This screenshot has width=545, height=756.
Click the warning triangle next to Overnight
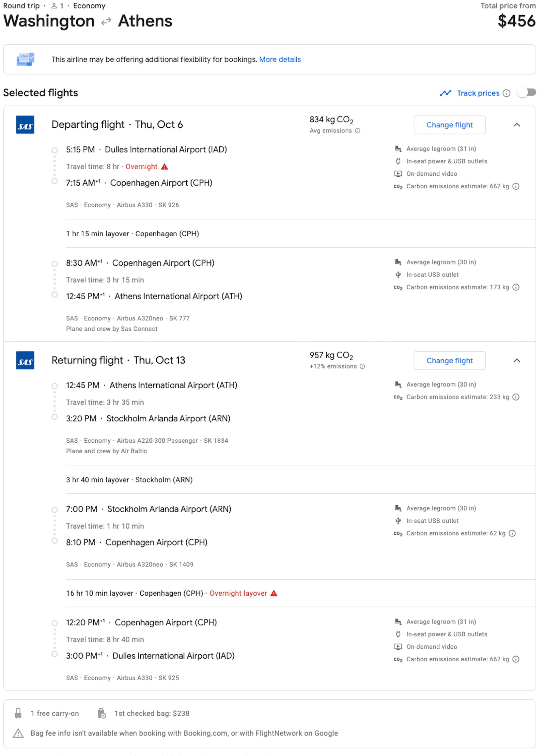[x=165, y=167]
